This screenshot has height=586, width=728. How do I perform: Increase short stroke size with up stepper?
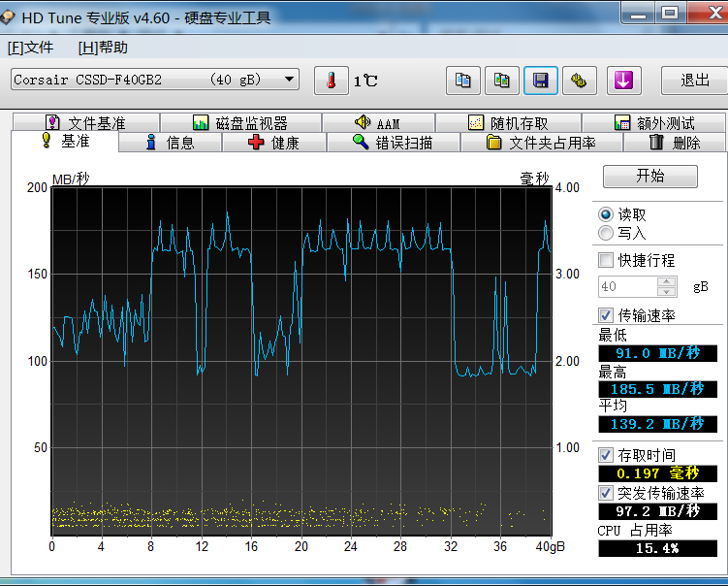pyautogui.click(x=666, y=282)
